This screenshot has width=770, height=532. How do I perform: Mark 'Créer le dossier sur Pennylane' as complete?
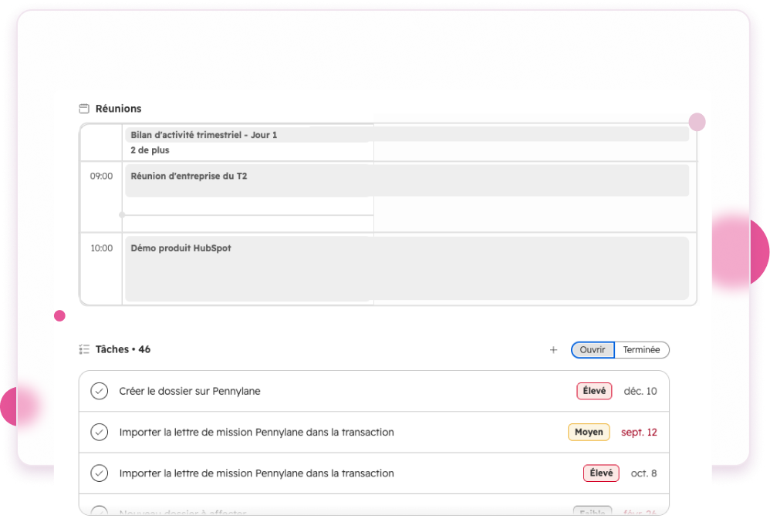(100, 391)
